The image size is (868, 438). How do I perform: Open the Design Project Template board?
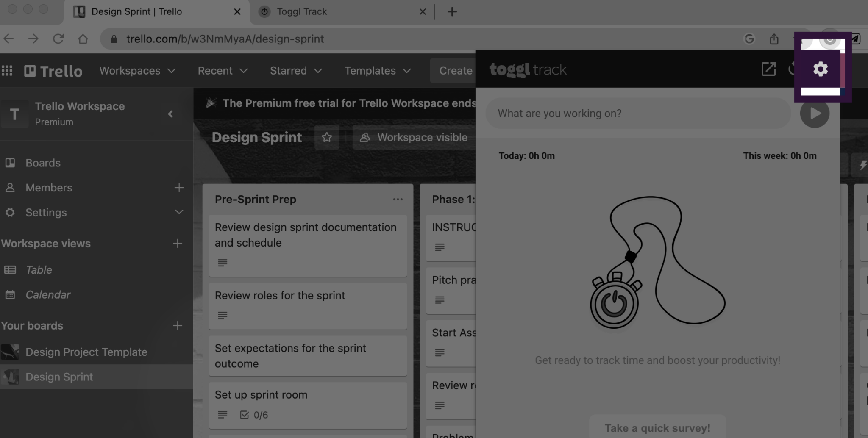[x=87, y=352]
